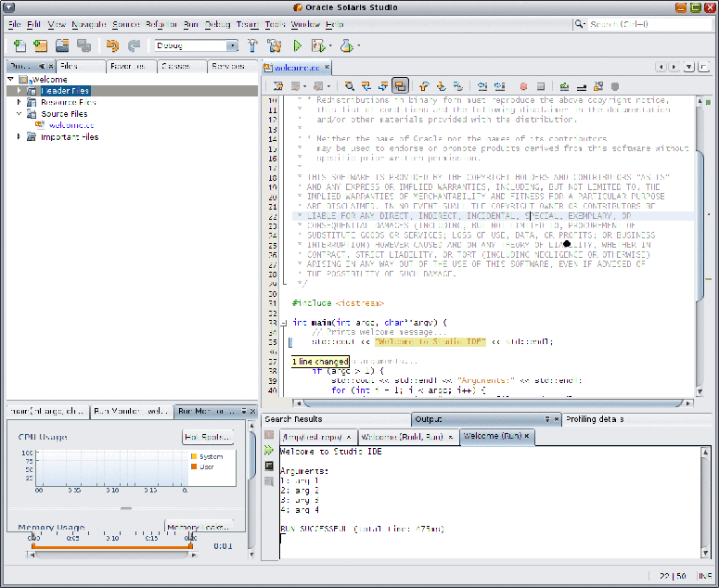719x588 pixels.
Task: Open the editor tab list dropdown arrow
Action: (x=688, y=67)
